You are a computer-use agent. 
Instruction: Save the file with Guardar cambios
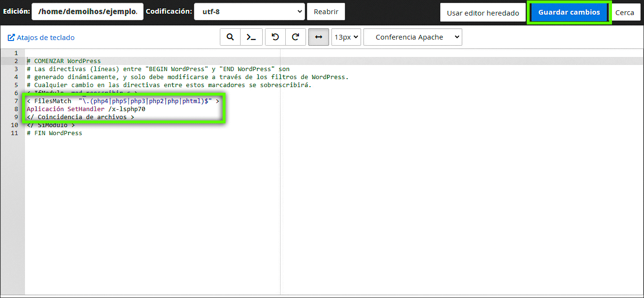point(569,12)
